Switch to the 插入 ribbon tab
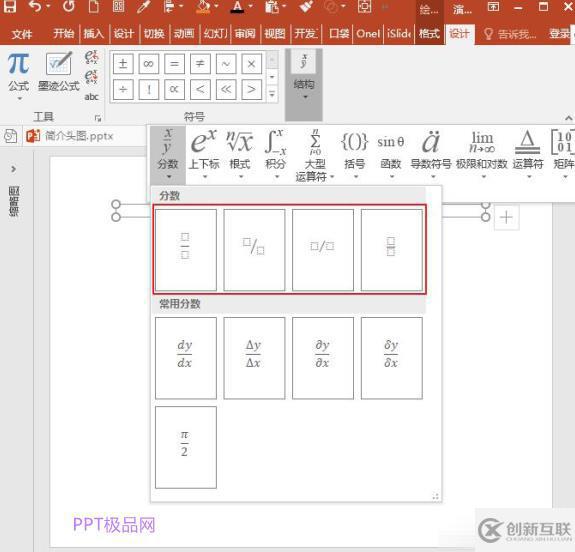575x552 pixels. tap(94, 34)
